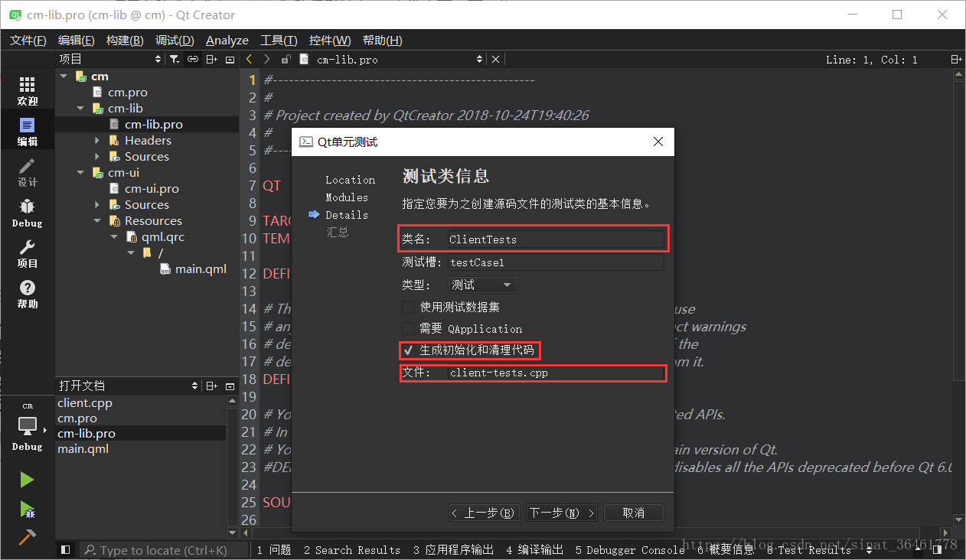This screenshot has width=966, height=560.
Task: Open the 2 Search Results pane
Action: pyautogui.click(x=351, y=549)
